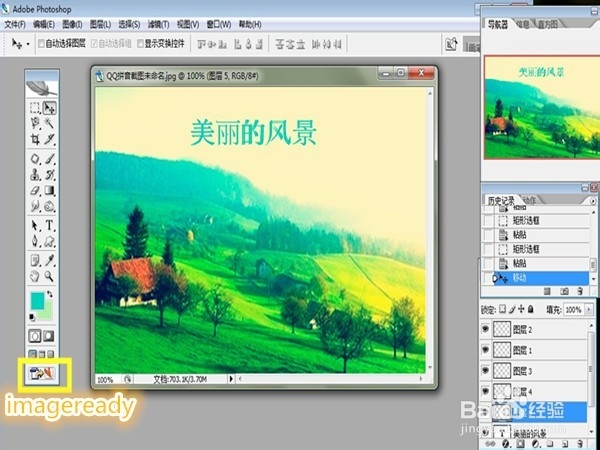The height and width of the screenshot is (450, 600).
Task: Select the Dodge tool
Action: coord(49,207)
